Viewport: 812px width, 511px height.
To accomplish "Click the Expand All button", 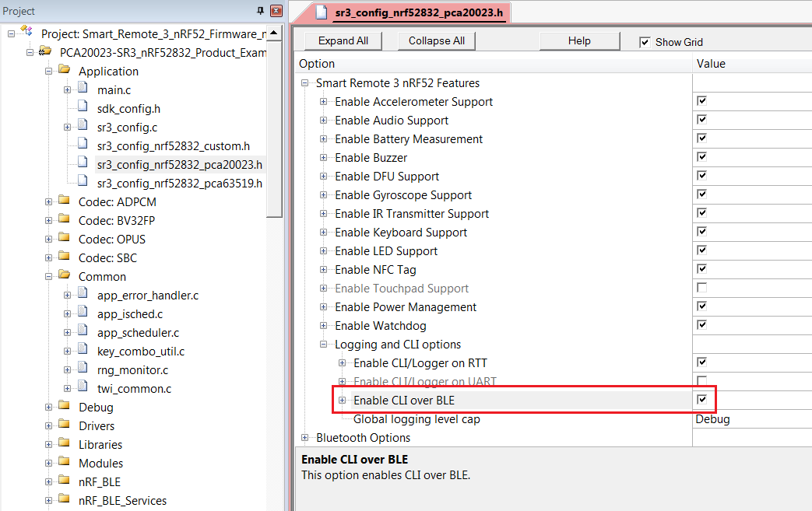I will pyautogui.click(x=343, y=41).
